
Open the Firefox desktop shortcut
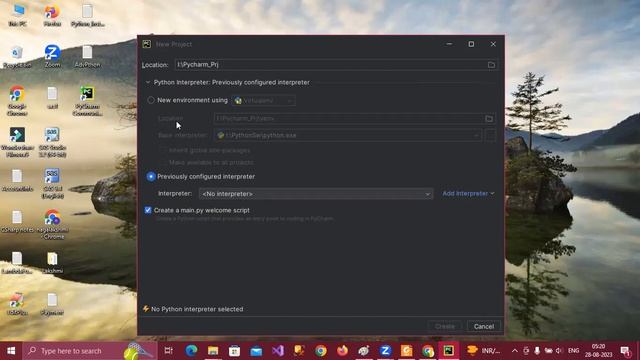coord(52,16)
